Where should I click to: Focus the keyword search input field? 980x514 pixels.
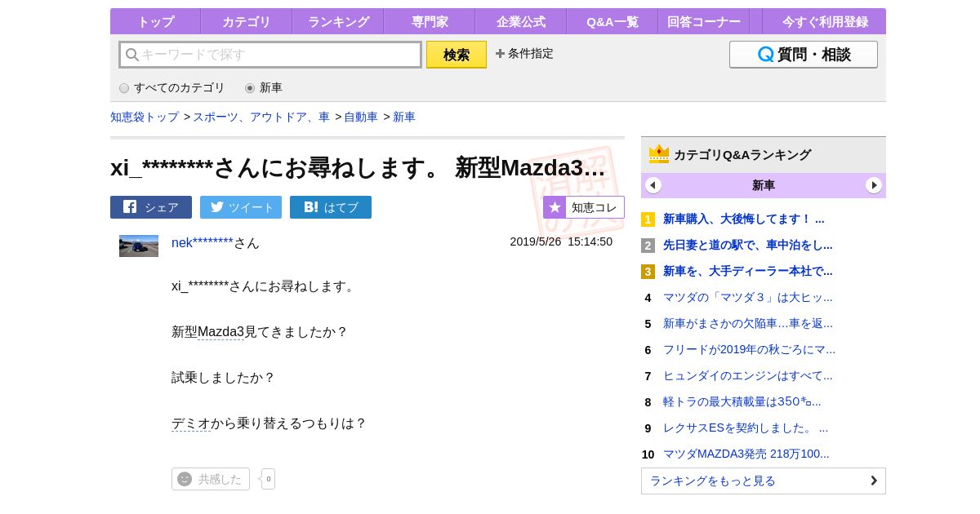[x=270, y=55]
